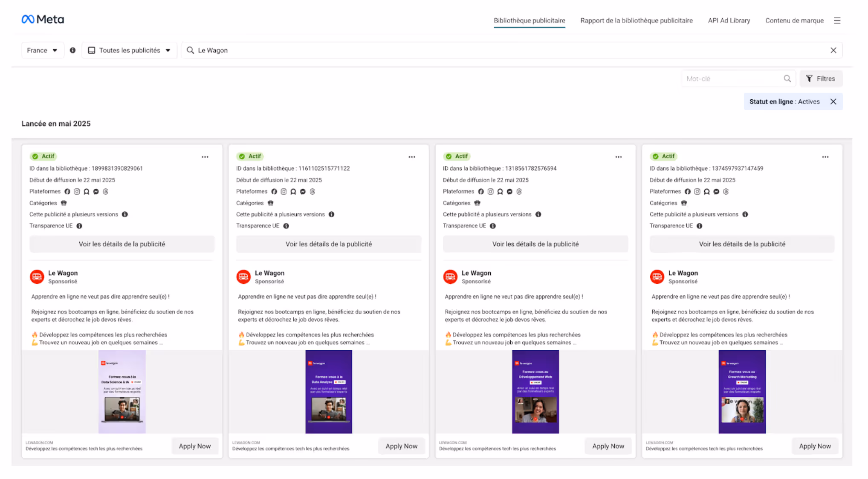Open Contenu de marque tab

coord(794,20)
